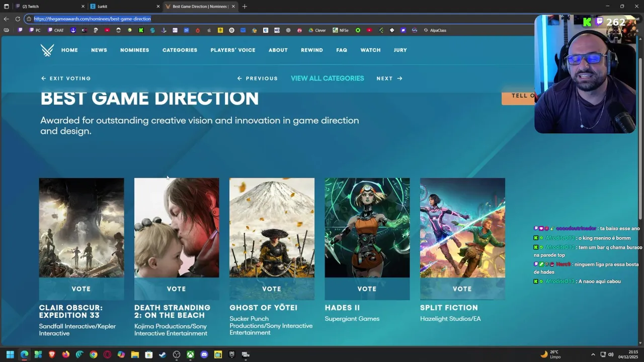Vote for Ghost of Yōtei
The image size is (644, 362).
pyautogui.click(x=272, y=289)
